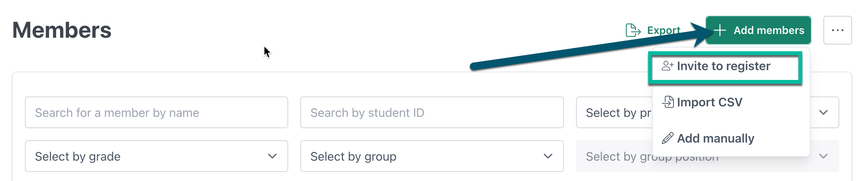This screenshot has height=181, width=868.
Task: Click the chevron of top-right filter dropdown
Action: (x=823, y=112)
